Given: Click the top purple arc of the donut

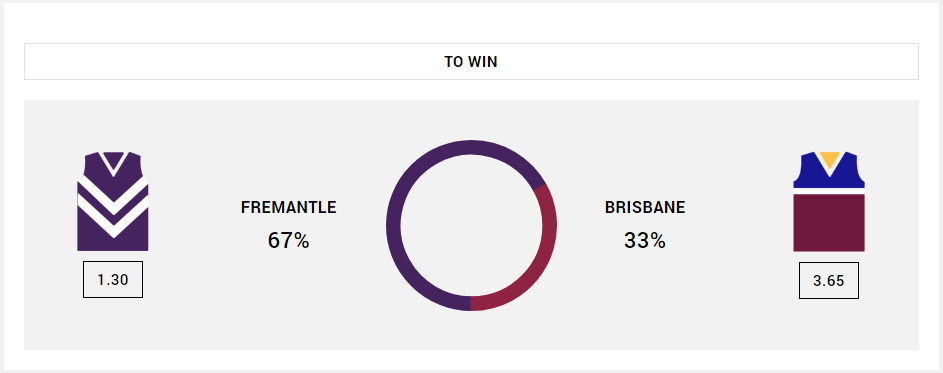Looking at the screenshot, I should [471, 148].
